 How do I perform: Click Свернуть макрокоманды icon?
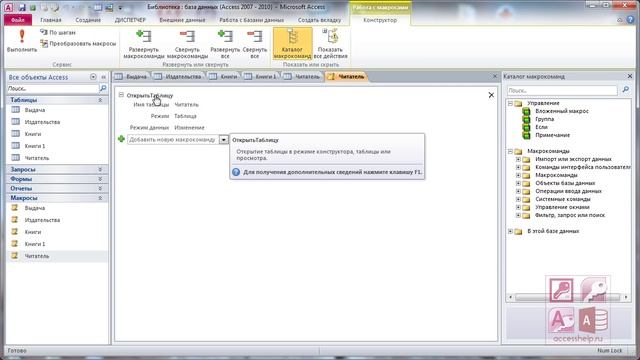pos(187,44)
